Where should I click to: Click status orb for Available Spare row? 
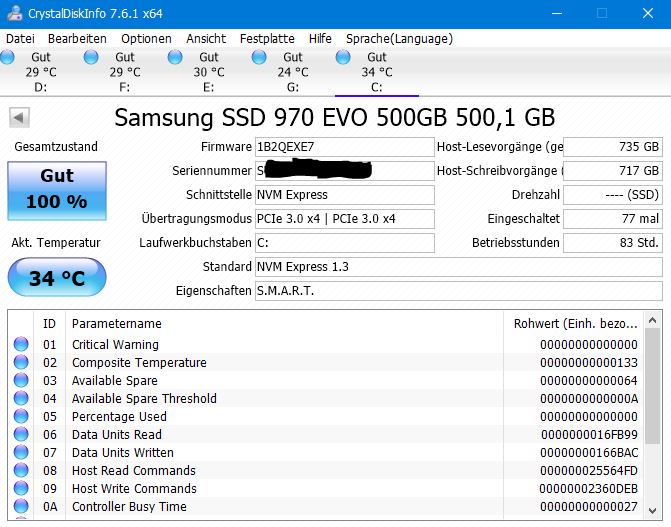pyautogui.click(x=21, y=380)
